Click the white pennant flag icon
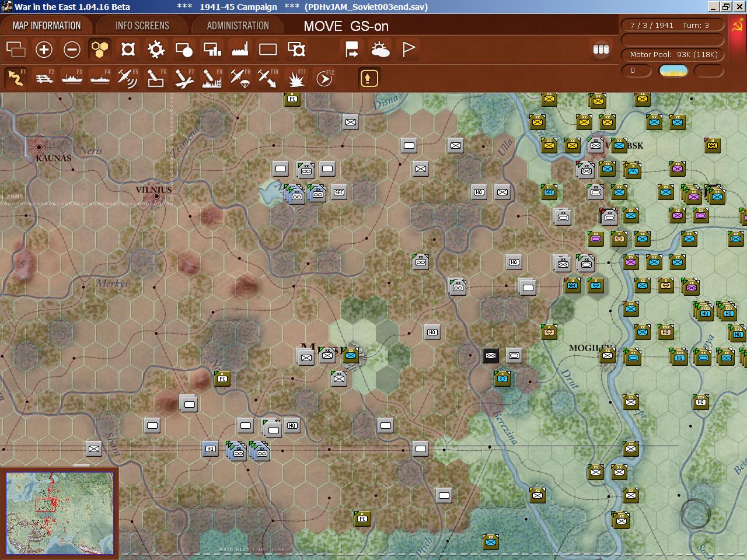 pyautogui.click(x=409, y=50)
